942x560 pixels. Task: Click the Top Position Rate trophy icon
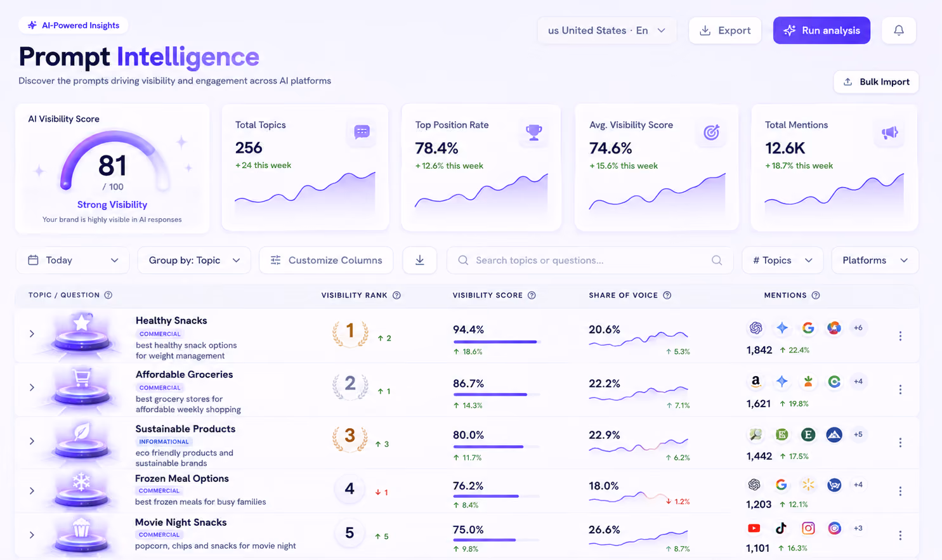click(534, 132)
